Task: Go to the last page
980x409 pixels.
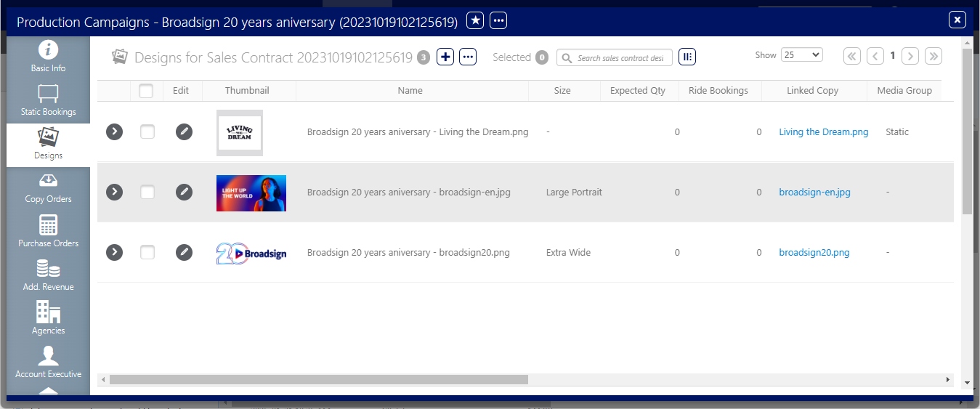Action: tap(934, 56)
